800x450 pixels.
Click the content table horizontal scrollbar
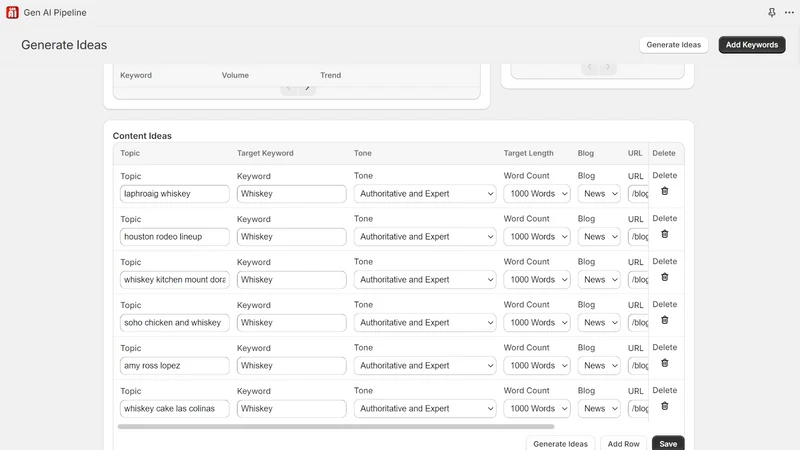(336, 427)
